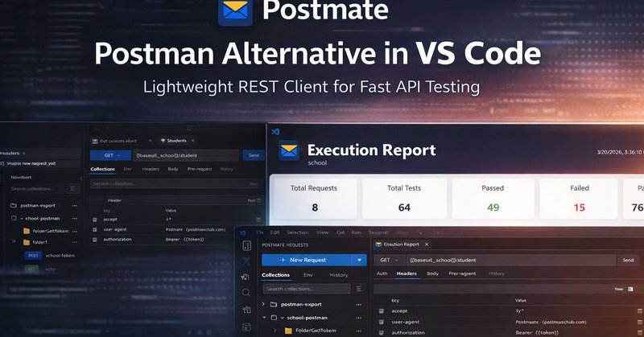Uncheck the accept header in Students window
The image size is (644, 337).
click(95, 220)
